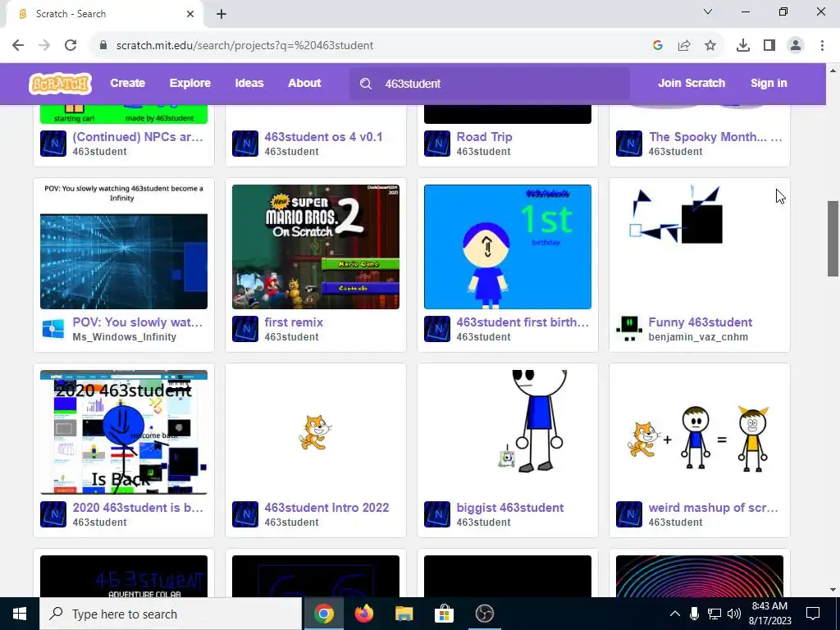
Task: Expand the tab search chevron
Action: click(x=708, y=11)
